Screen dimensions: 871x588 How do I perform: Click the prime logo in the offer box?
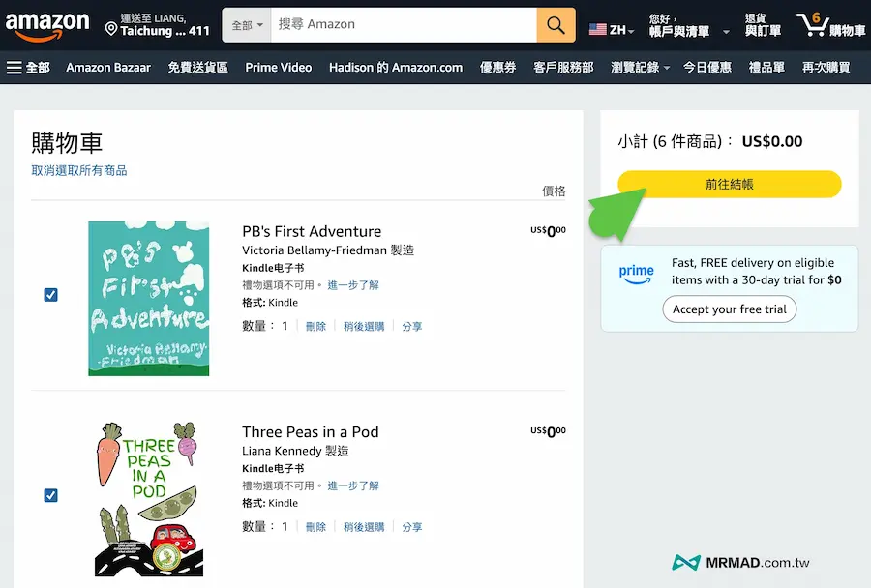(636, 274)
